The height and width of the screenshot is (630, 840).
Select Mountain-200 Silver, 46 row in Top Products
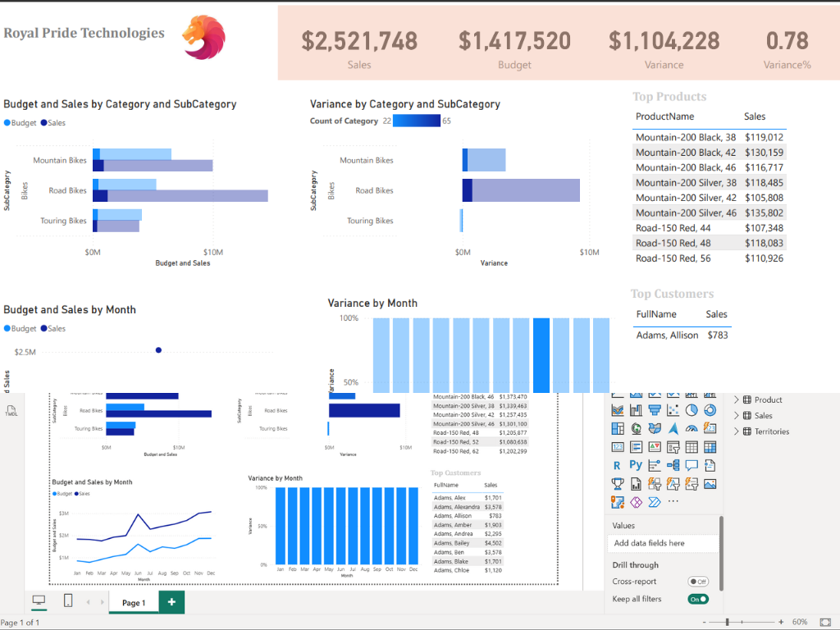click(710, 212)
